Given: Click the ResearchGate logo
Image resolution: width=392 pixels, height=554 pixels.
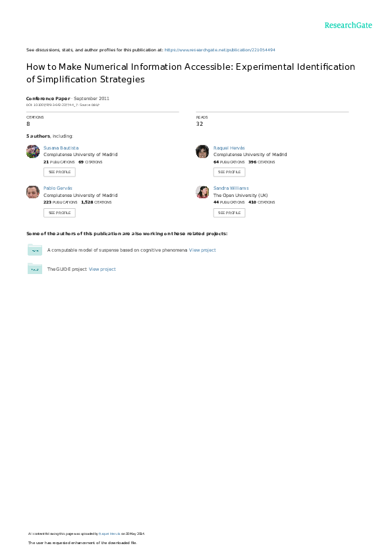Looking at the screenshot, I should click(x=348, y=25).
